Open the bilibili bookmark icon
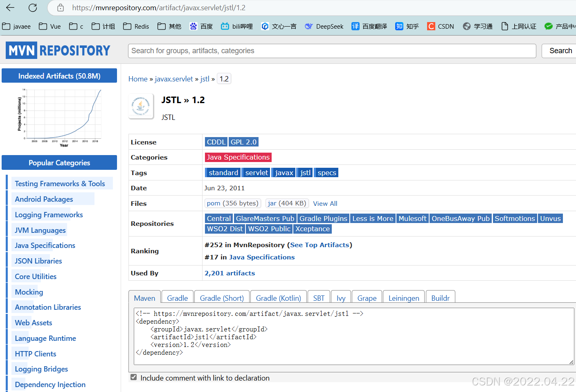576x392 pixels. click(x=225, y=26)
